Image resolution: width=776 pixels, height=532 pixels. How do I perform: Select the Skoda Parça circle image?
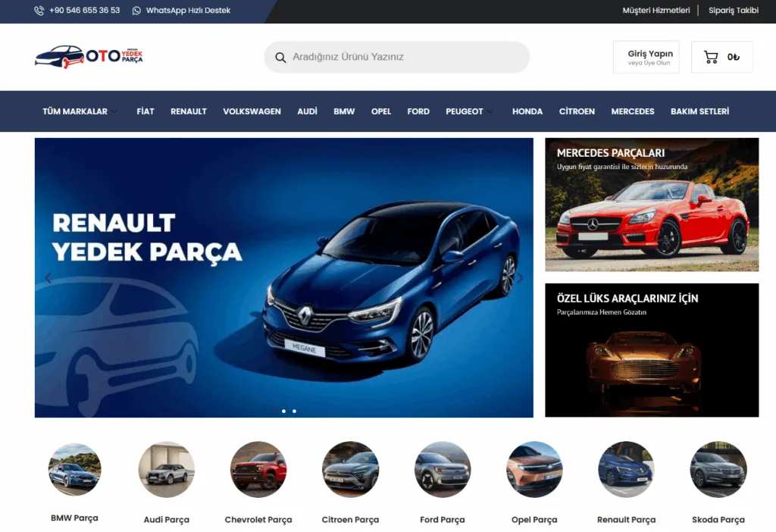pos(718,470)
